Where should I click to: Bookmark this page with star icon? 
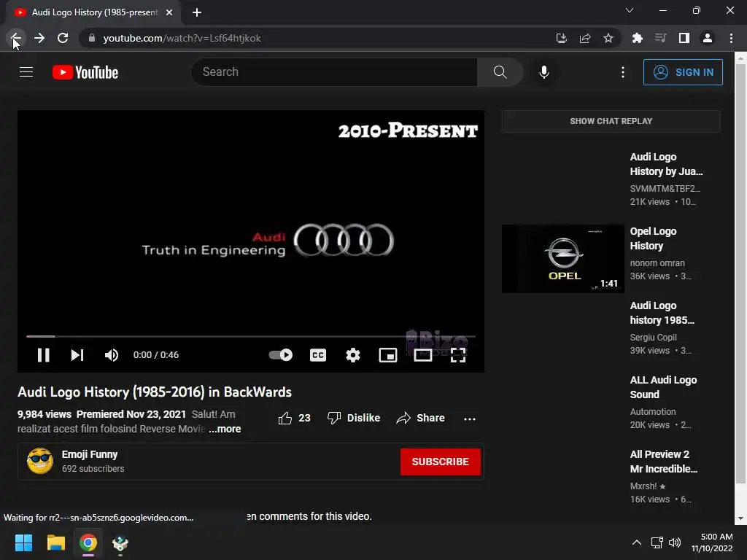coord(608,38)
